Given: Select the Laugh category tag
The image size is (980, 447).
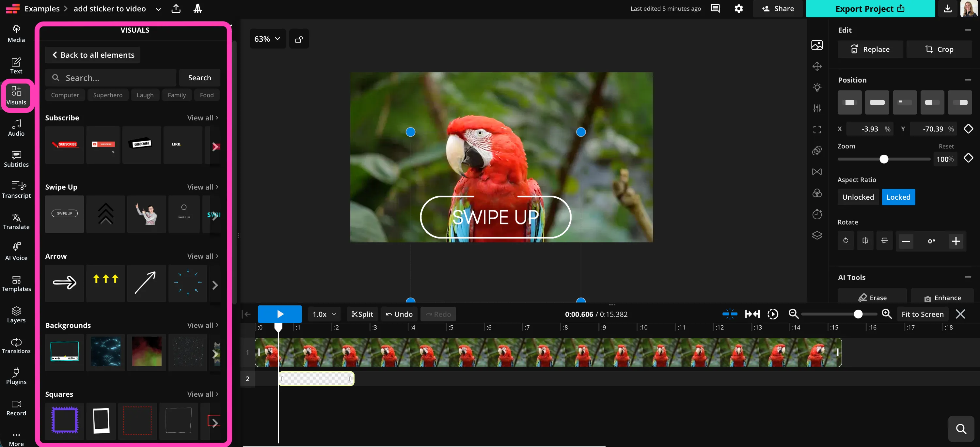Looking at the screenshot, I should pyautogui.click(x=145, y=95).
